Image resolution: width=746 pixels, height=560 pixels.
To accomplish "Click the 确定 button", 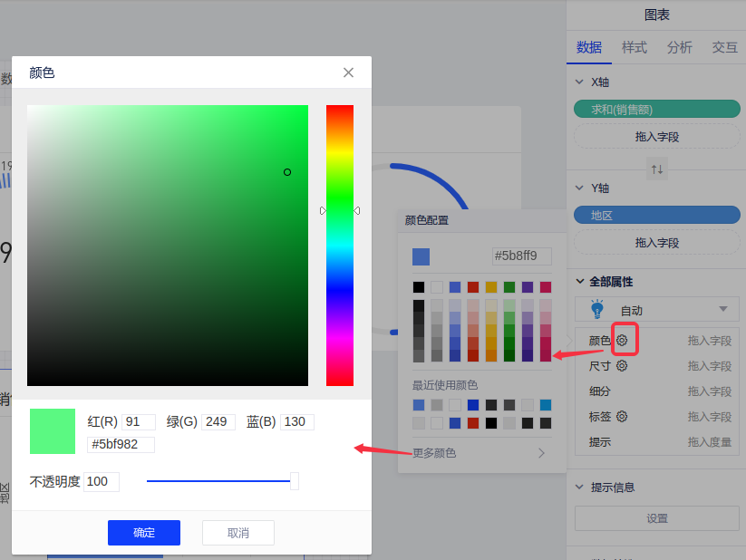I will [x=144, y=533].
